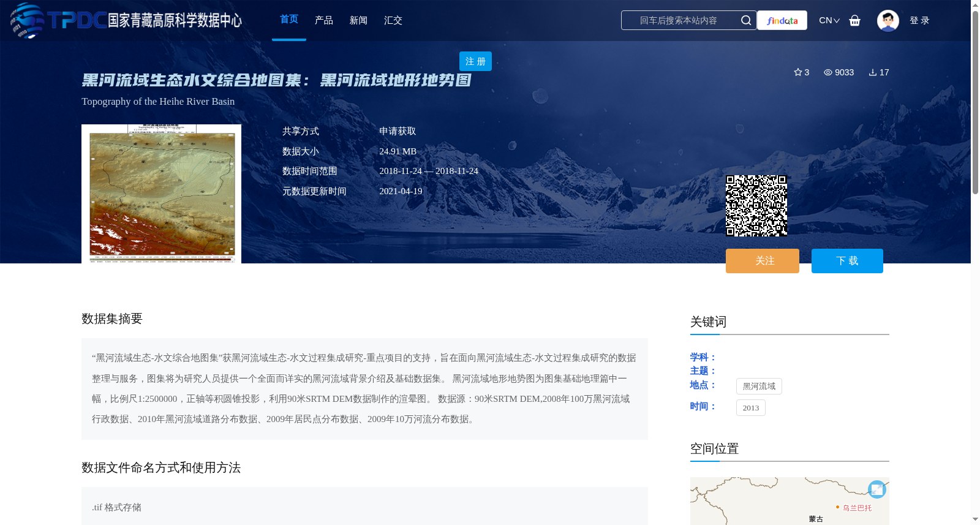Screen dimensions: 980x525
Task: Click the 2021-04-19 metadata update date
Action: (x=401, y=191)
